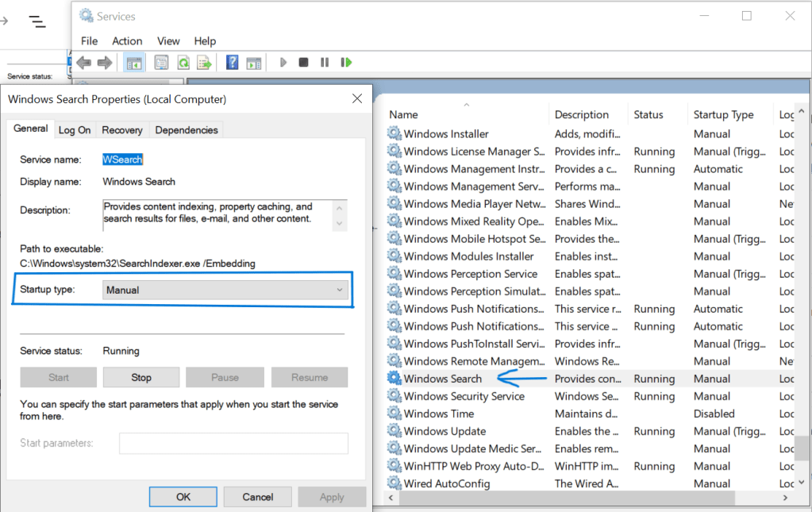Click the Restart Service toolbar icon
Screen dimensions: 812x512
346,63
